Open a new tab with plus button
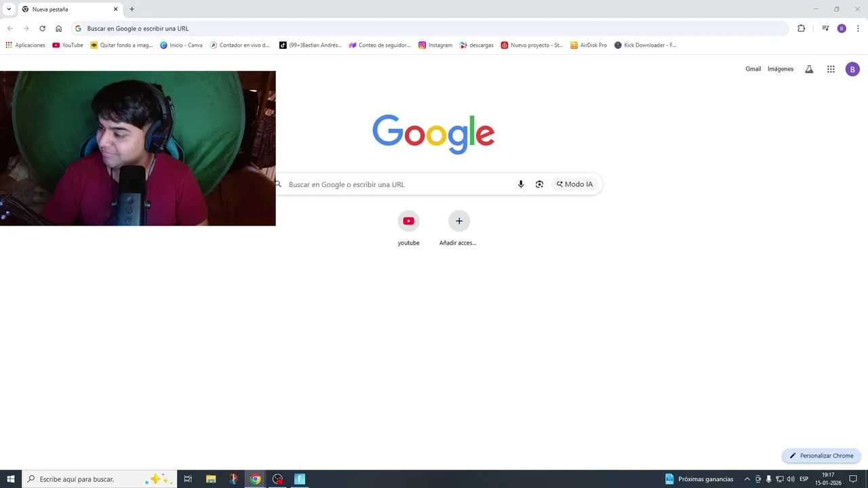 click(x=132, y=9)
